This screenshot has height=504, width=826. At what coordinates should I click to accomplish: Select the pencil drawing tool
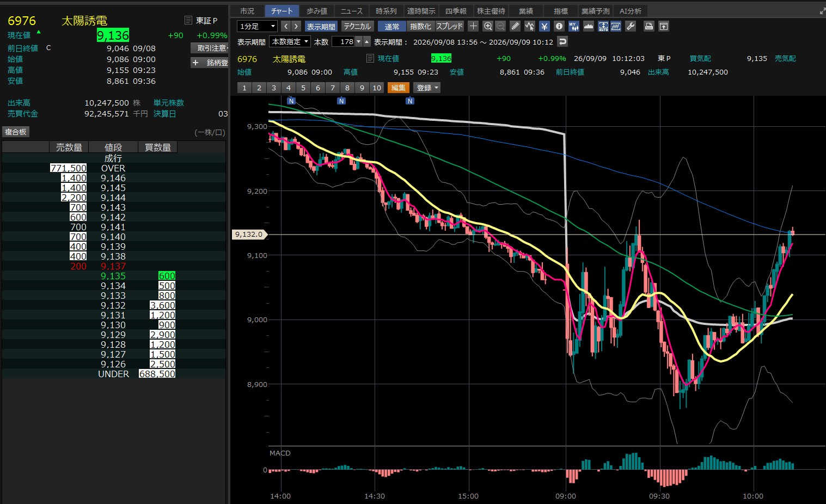pyautogui.click(x=515, y=26)
